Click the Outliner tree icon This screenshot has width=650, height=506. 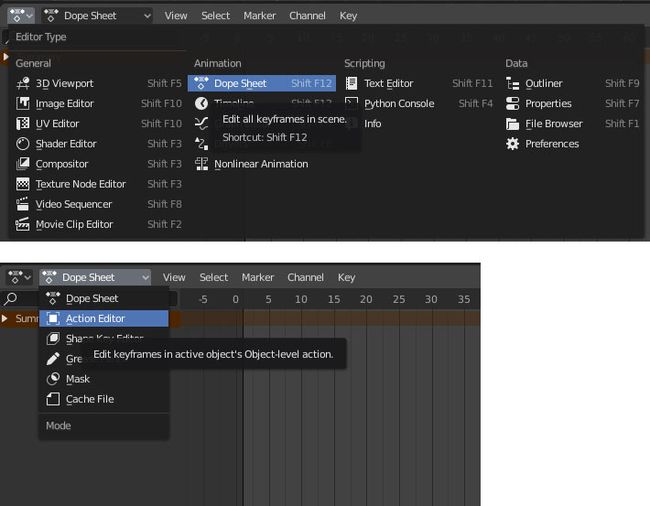tap(512, 83)
